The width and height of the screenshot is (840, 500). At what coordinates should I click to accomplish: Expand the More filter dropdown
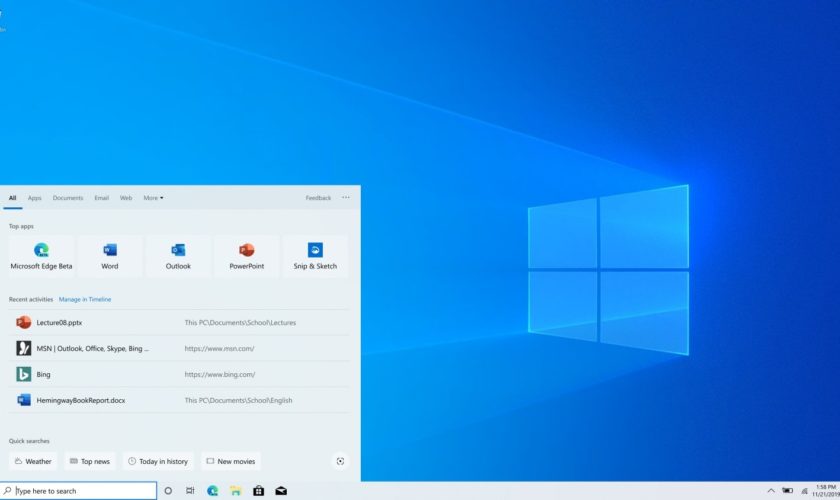pos(153,198)
